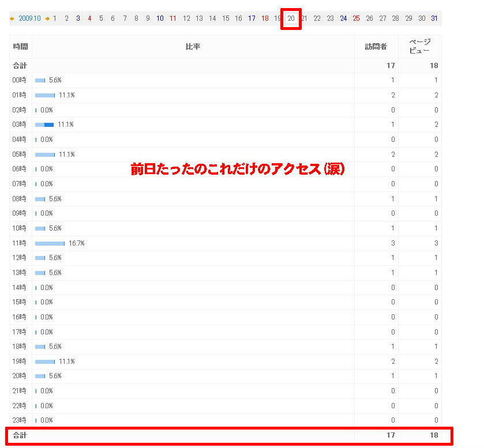Image resolution: width=484 pixels, height=448 pixels.
Task: Click the 18時 row label
Action: [20, 347]
